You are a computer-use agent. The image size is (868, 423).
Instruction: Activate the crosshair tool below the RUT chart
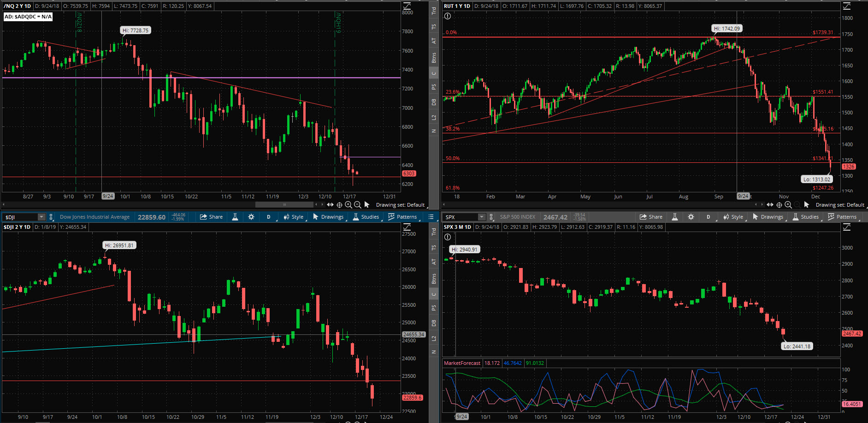coord(779,204)
